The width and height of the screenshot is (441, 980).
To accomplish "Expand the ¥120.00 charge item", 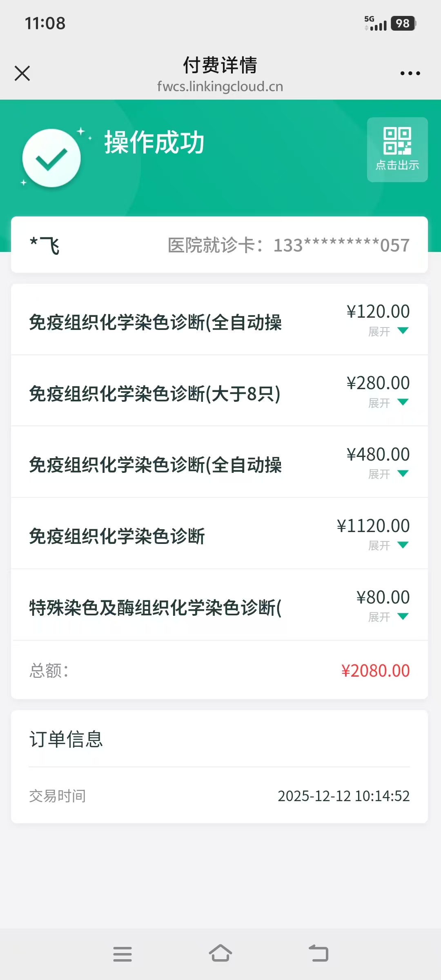I will (388, 331).
